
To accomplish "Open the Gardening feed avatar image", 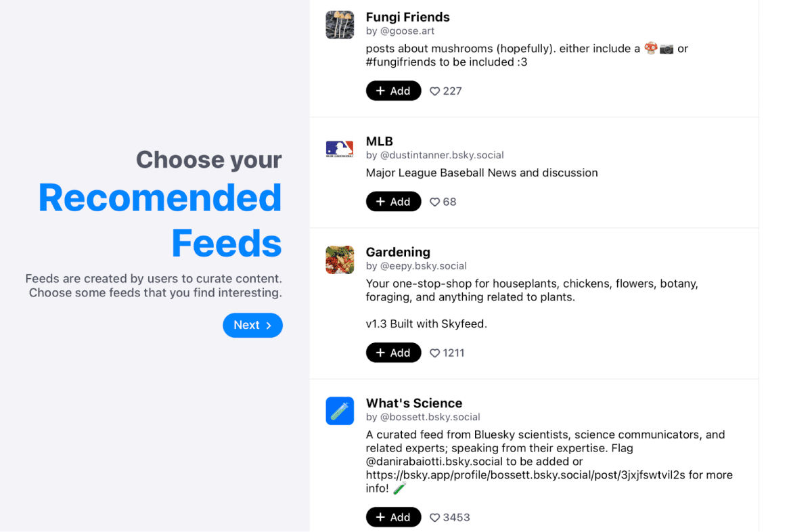I will (x=340, y=260).
